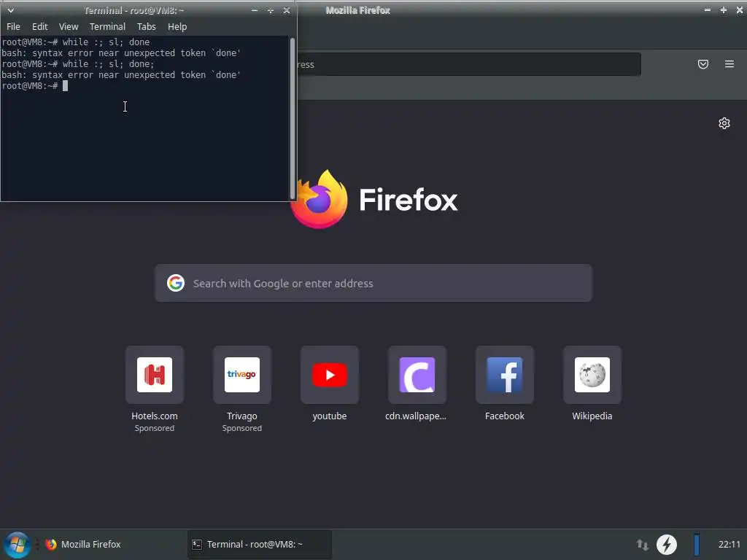The image size is (747, 560).
Task: Open the View menu in Terminal
Action: click(x=69, y=27)
